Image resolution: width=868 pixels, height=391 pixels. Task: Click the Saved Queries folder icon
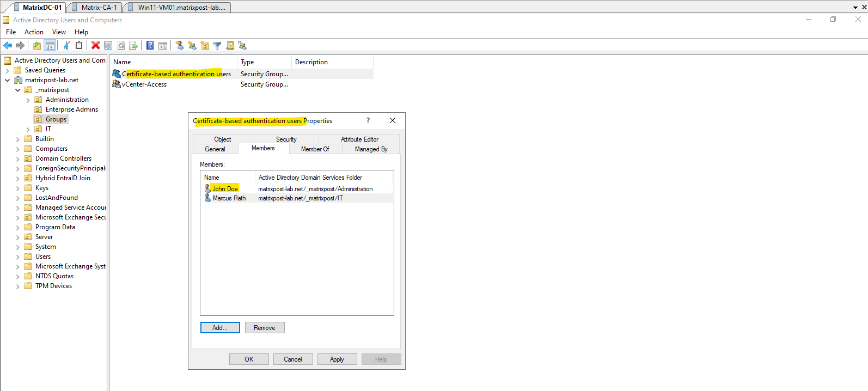[18, 70]
